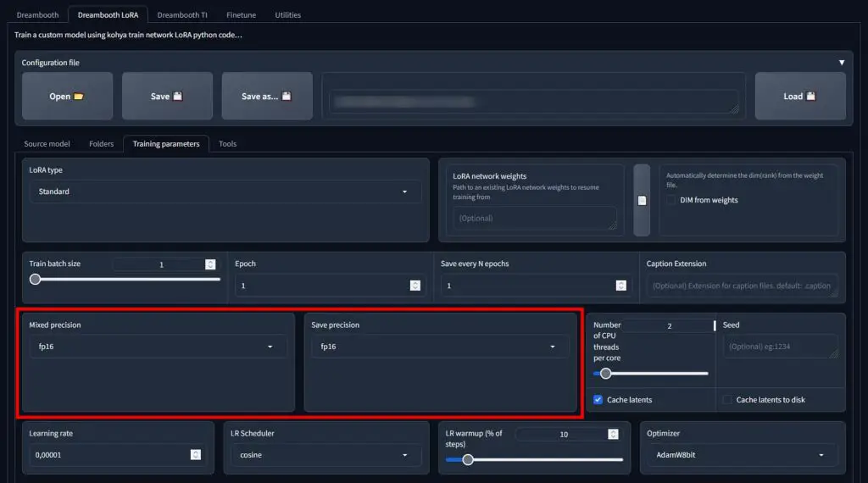
Task: Load the configuration file
Action: [800, 97]
